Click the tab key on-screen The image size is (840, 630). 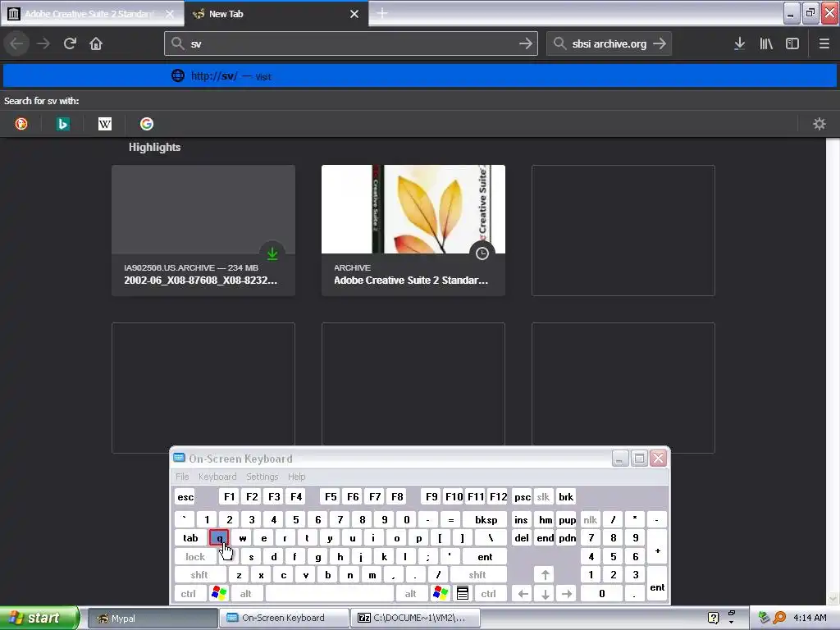click(x=190, y=538)
